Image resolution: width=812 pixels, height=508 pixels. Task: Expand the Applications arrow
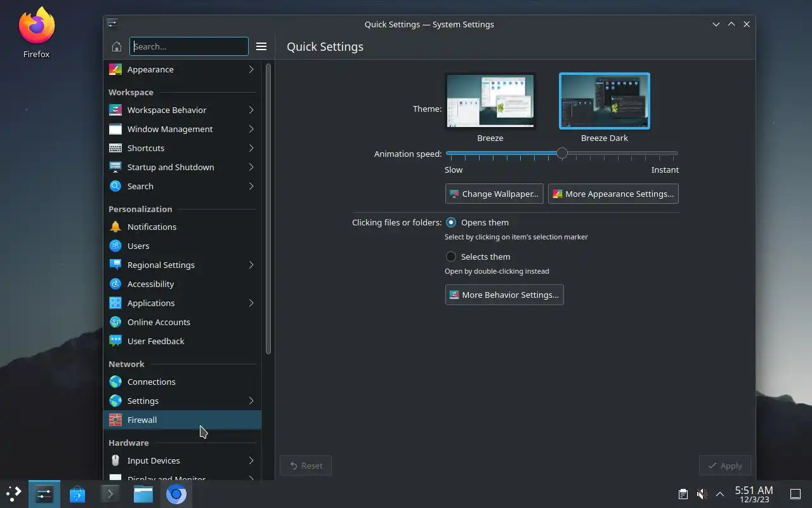(251, 303)
